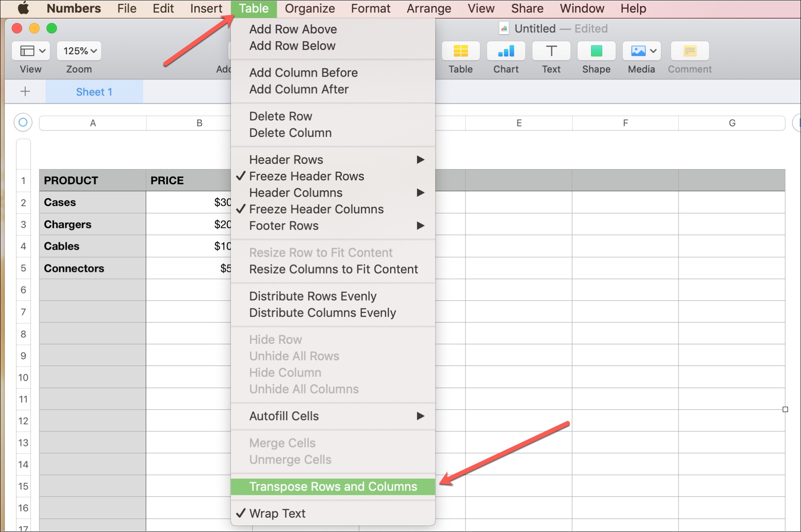Open the Media toolbar button
The height and width of the screenshot is (532, 801).
point(642,51)
